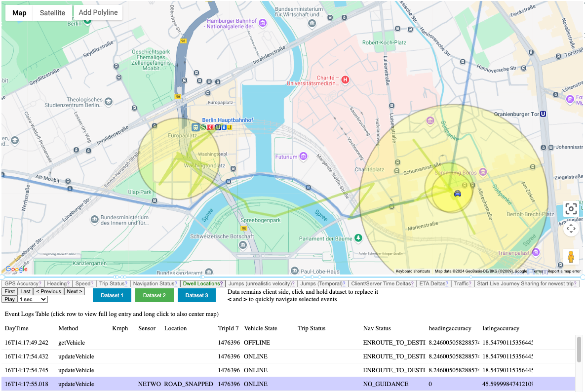
Task: Click the DayTime column header
Action: [x=16, y=328]
